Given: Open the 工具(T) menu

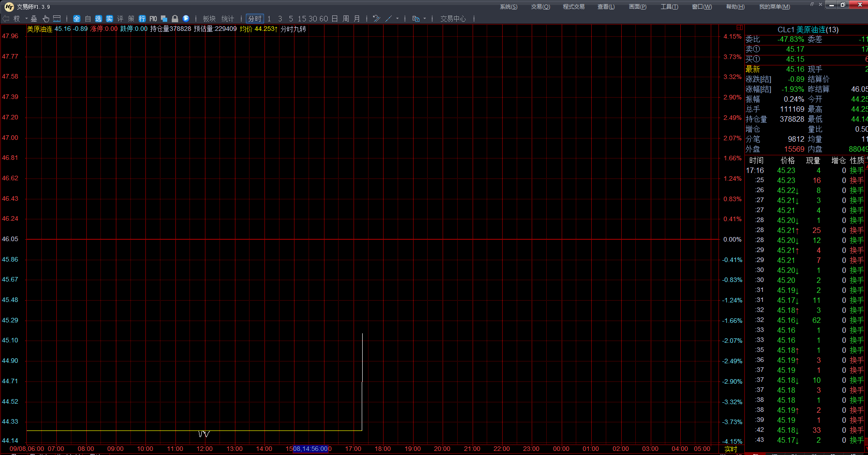Looking at the screenshot, I should 669,7.
